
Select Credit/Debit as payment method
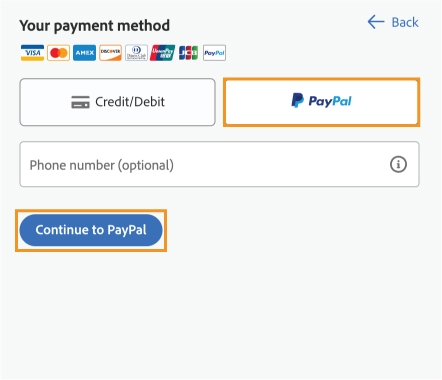[117, 102]
